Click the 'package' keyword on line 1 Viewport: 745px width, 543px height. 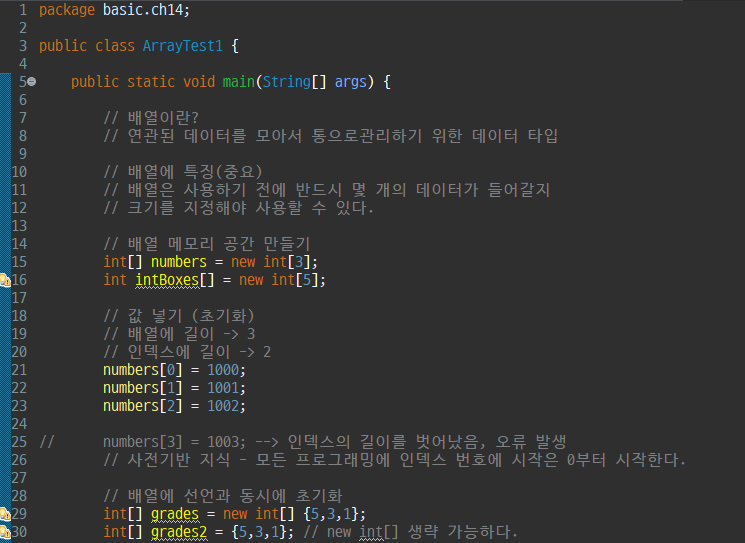tap(67, 10)
